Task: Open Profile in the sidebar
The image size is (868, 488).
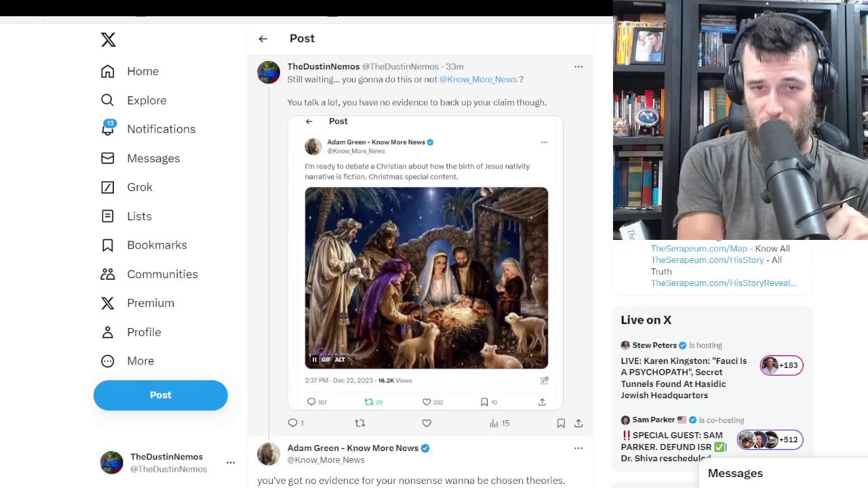Action: point(131,332)
